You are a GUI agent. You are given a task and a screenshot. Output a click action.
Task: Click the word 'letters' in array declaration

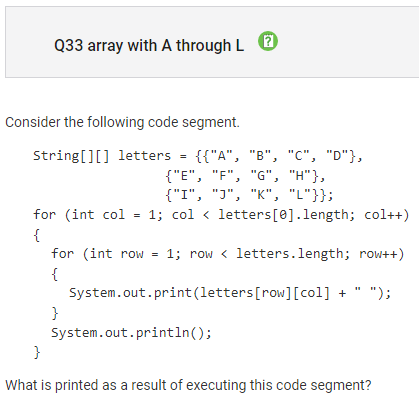click(x=144, y=156)
